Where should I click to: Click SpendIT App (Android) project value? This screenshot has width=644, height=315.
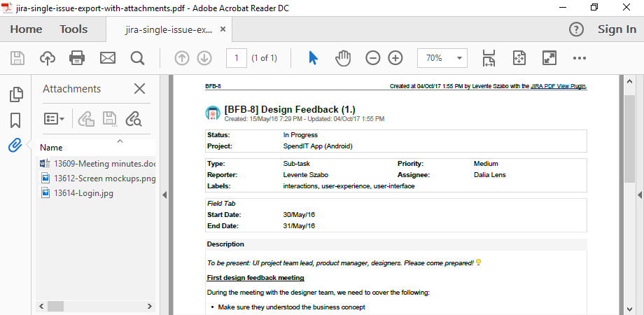(318, 146)
